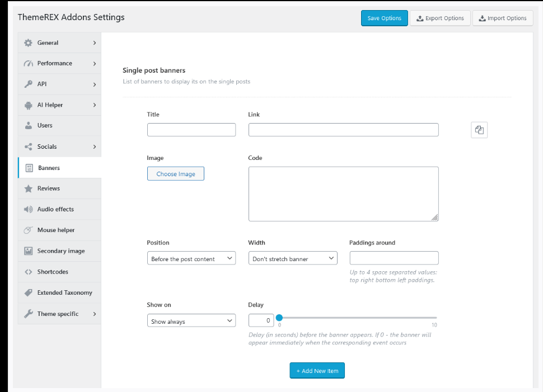
Task: Click the AI Helper android icon
Action: 28,105
